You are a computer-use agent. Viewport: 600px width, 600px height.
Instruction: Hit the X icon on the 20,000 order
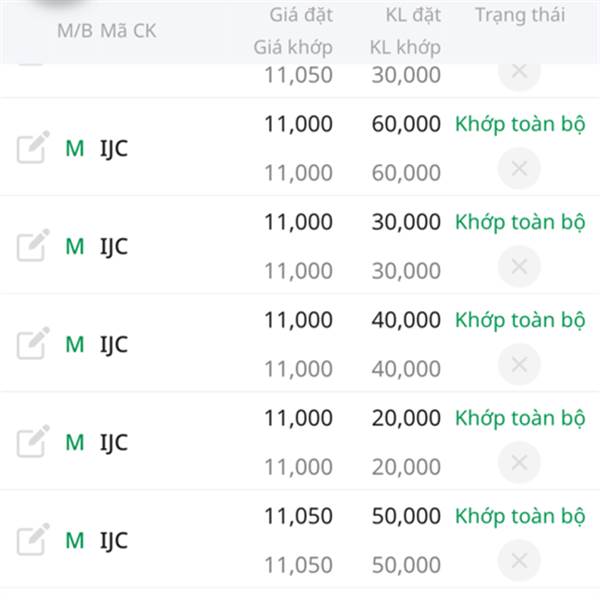(519, 463)
